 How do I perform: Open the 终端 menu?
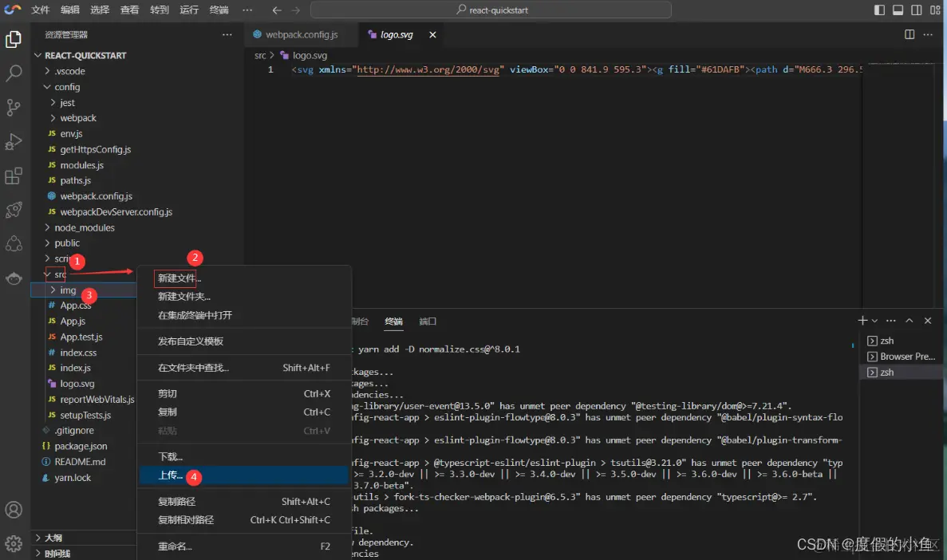(219, 10)
